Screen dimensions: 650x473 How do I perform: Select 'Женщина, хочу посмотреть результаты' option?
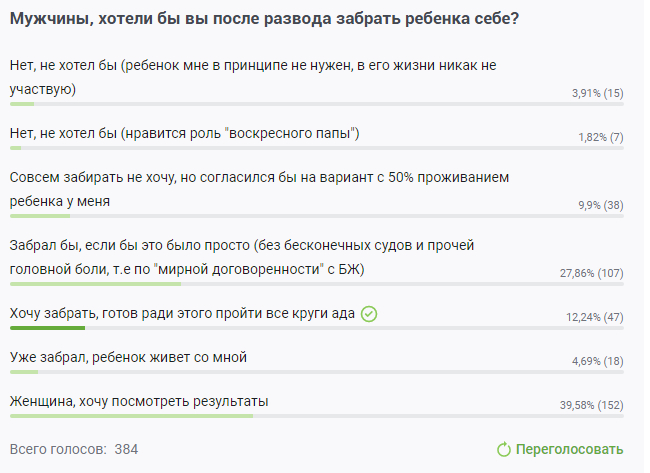[x=139, y=400]
